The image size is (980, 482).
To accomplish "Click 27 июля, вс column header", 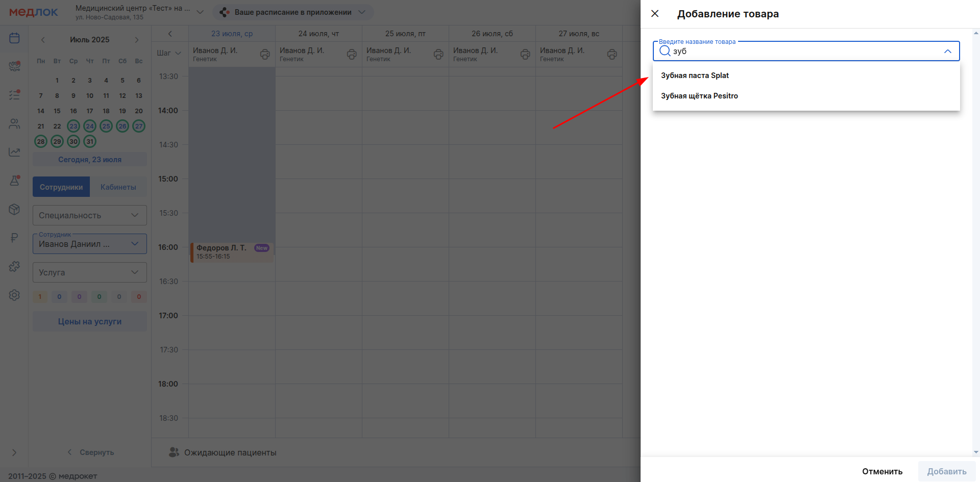I will (579, 34).
